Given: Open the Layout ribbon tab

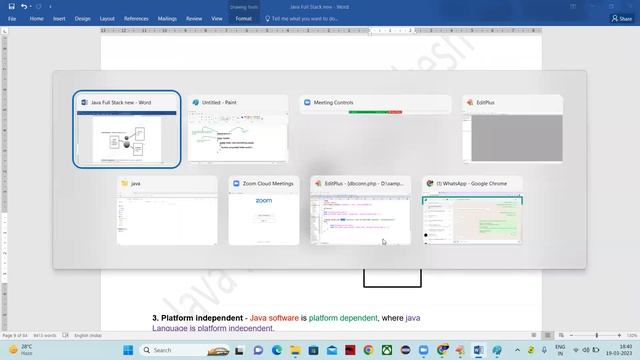Looking at the screenshot, I should click(107, 19).
